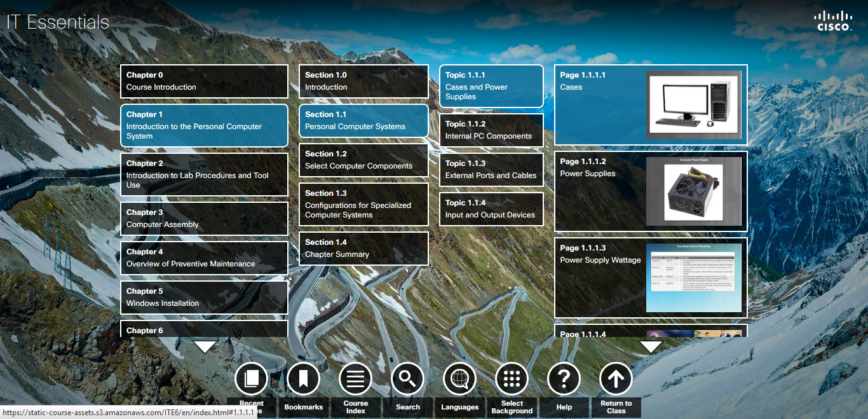The image size is (868, 419).
Task: Click the Bookmarks icon
Action: [x=303, y=380]
